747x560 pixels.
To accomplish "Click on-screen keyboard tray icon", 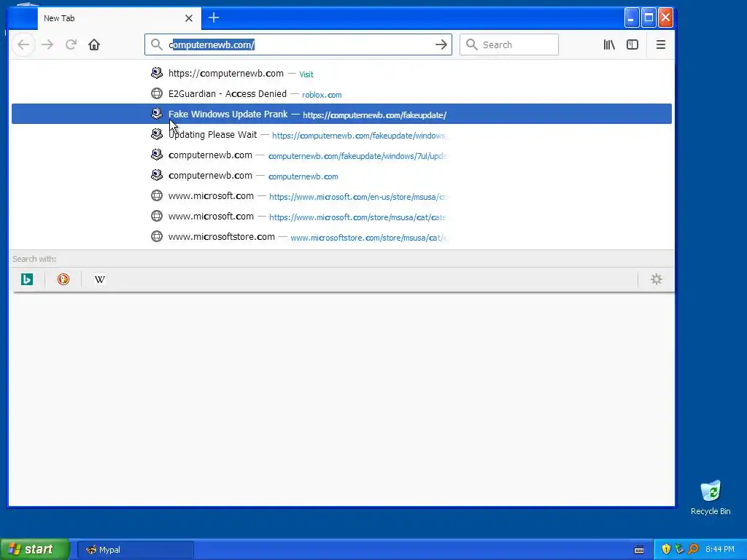I will click(x=639, y=550).
